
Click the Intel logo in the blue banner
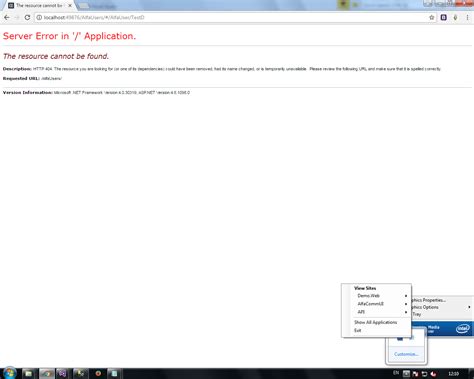click(x=463, y=329)
